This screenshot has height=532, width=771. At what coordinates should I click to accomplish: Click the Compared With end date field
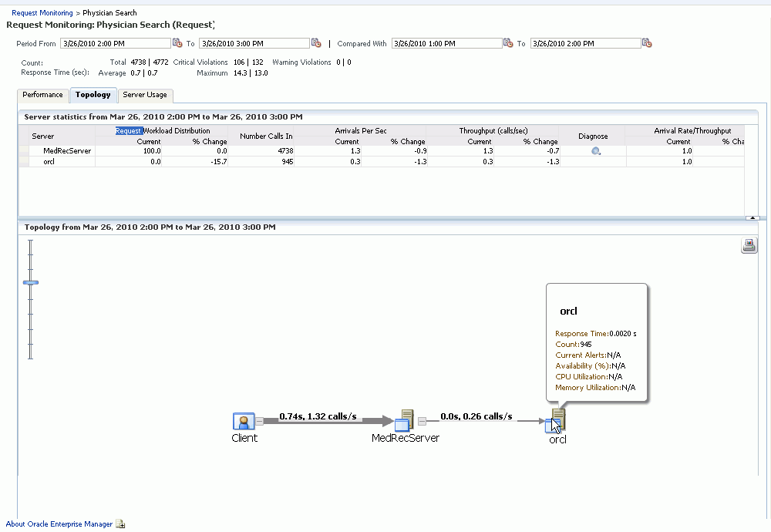586,43
